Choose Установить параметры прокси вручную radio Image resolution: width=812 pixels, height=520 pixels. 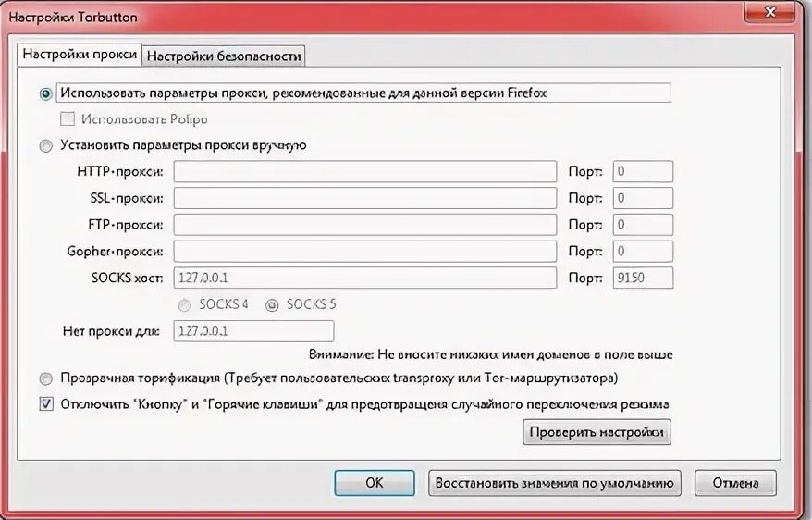[x=46, y=146]
